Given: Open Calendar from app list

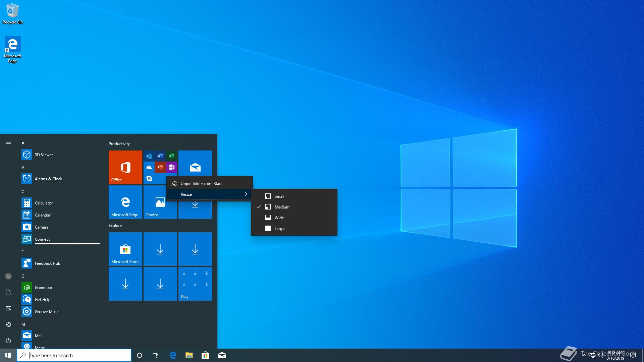Looking at the screenshot, I should 61,215.
